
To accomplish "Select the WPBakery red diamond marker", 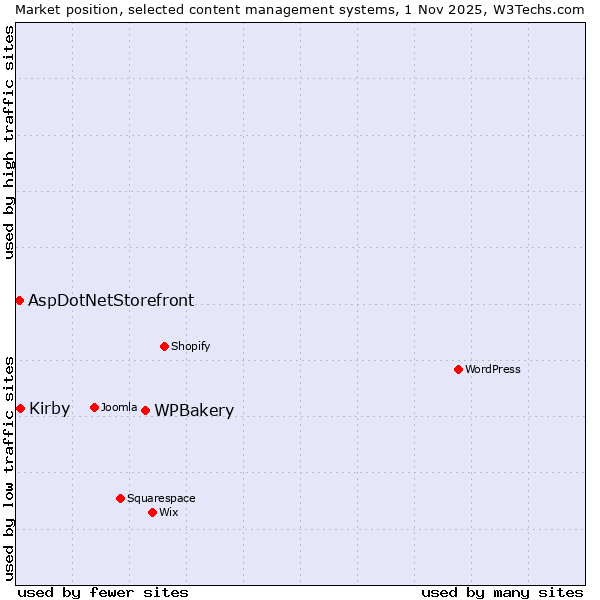I will 145,410.
